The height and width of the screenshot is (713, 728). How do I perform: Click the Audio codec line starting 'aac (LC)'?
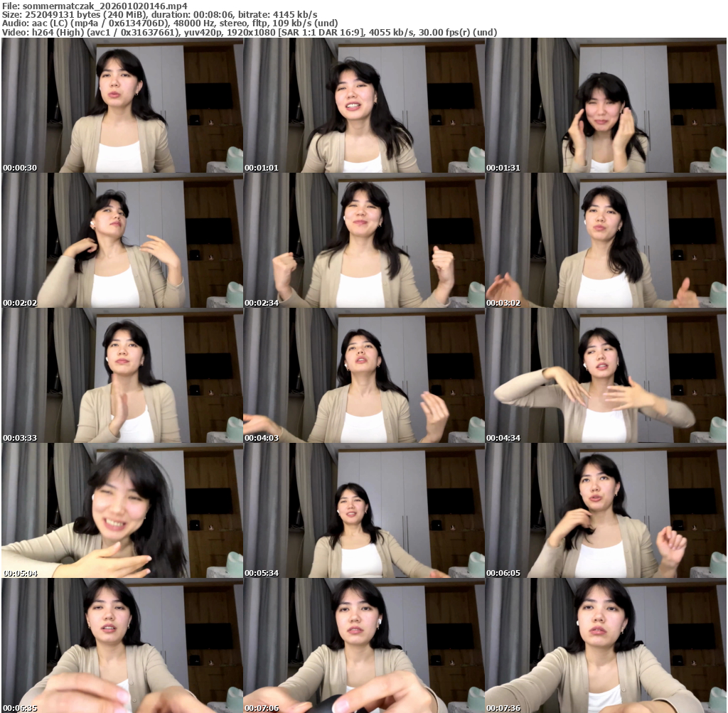[184, 23]
